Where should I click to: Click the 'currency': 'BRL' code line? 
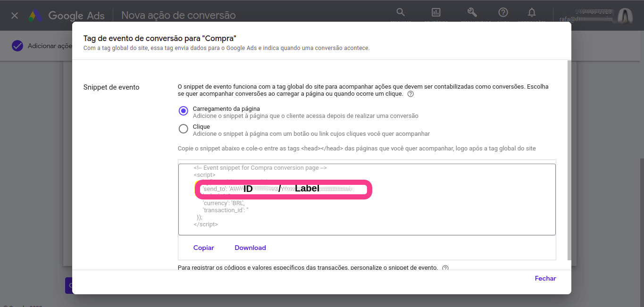pos(224,203)
